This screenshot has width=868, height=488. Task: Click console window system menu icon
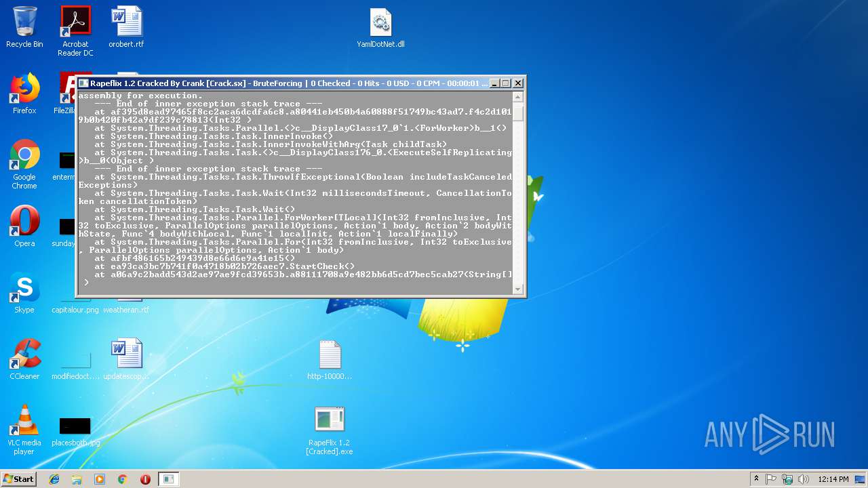click(x=83, y=83)
